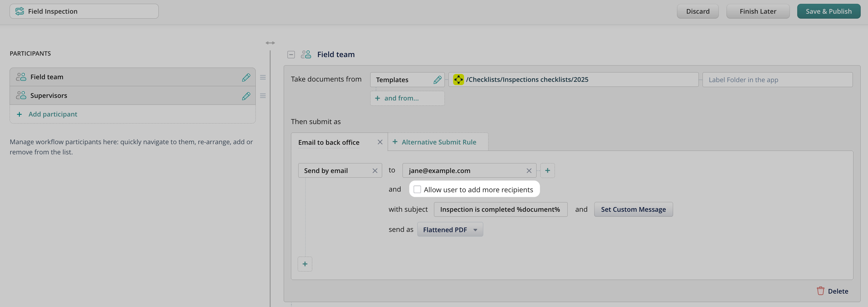Open the Flattened PDF format dropdown
This screenshot has width=868, height=307.
point(450,230)
